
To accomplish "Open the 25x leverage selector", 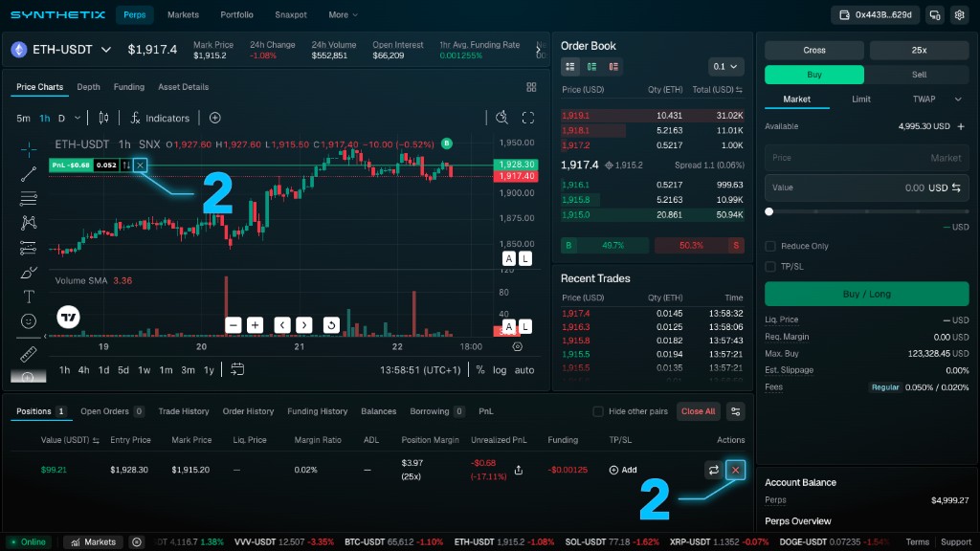I will 919,50.
